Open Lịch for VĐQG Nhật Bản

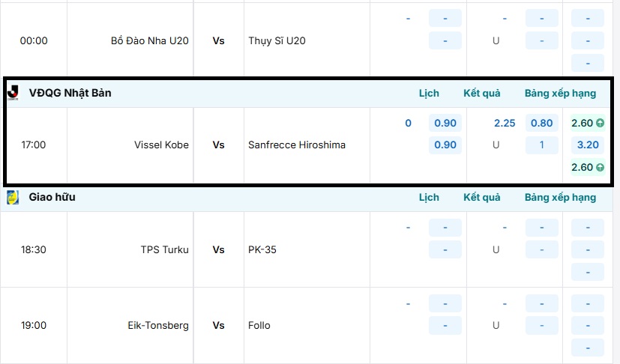[429, 94]
